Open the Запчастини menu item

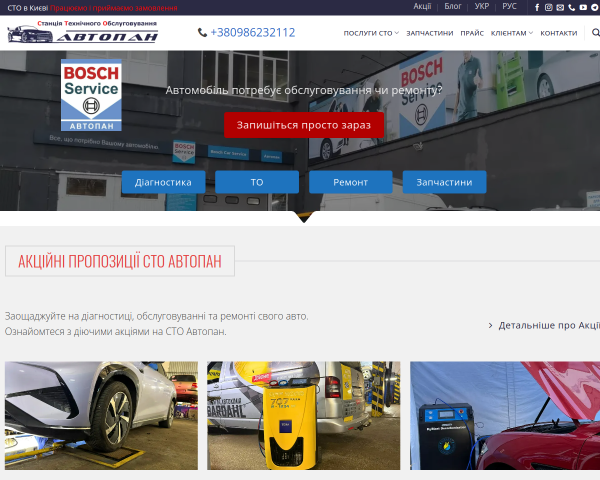tap(430, 33)
